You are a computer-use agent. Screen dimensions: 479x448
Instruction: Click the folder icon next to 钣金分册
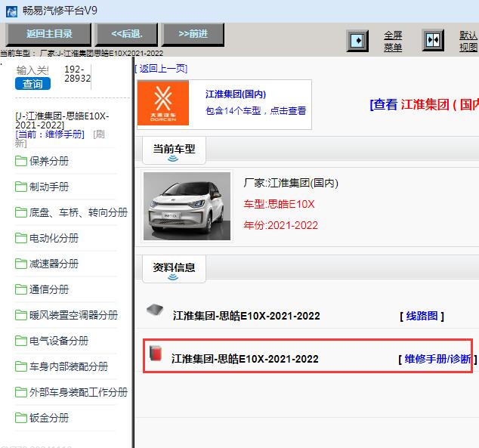[20, 418]
